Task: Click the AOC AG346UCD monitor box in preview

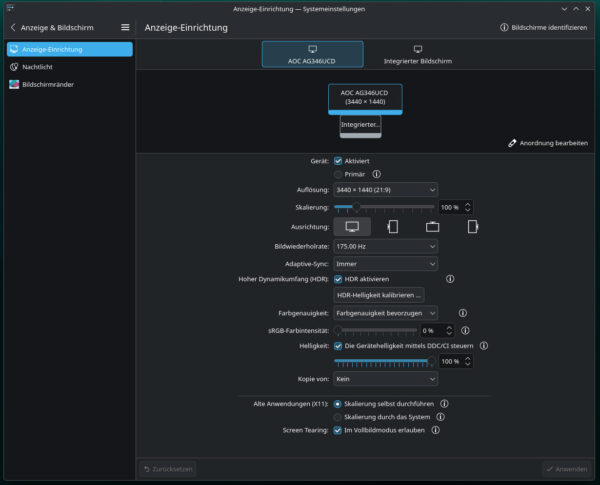Action: point(363,97)
